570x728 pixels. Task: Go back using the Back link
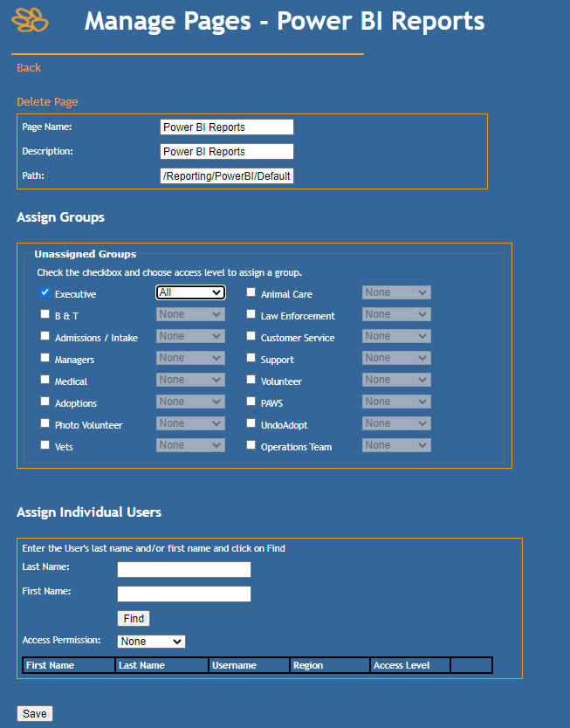(x=29, y=68)
